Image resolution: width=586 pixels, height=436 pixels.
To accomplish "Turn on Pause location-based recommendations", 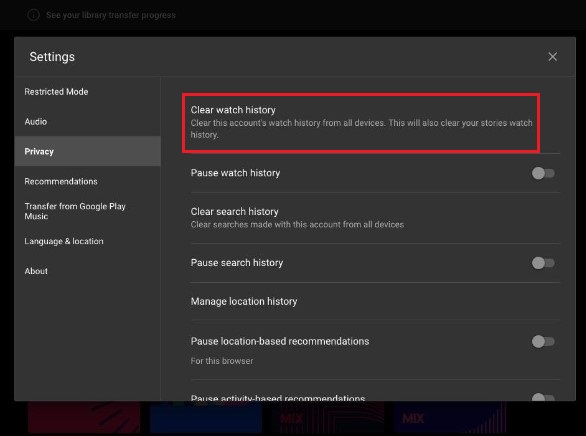I will point(543,341).
